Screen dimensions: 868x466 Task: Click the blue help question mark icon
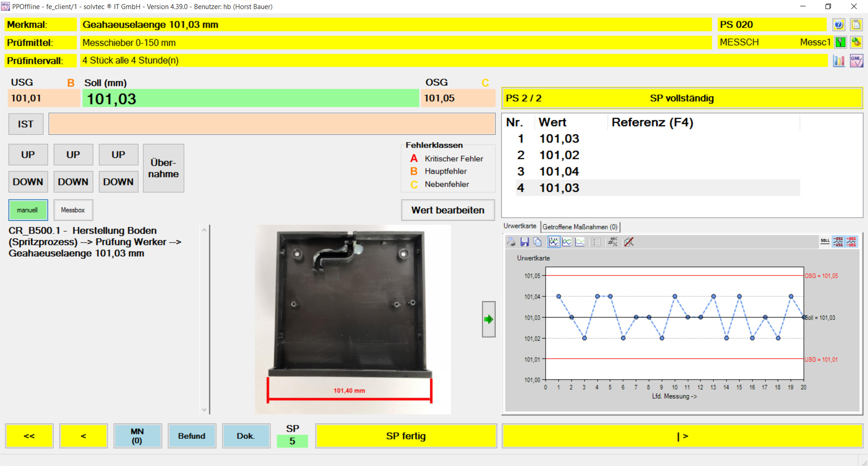[x=839, y=25]
